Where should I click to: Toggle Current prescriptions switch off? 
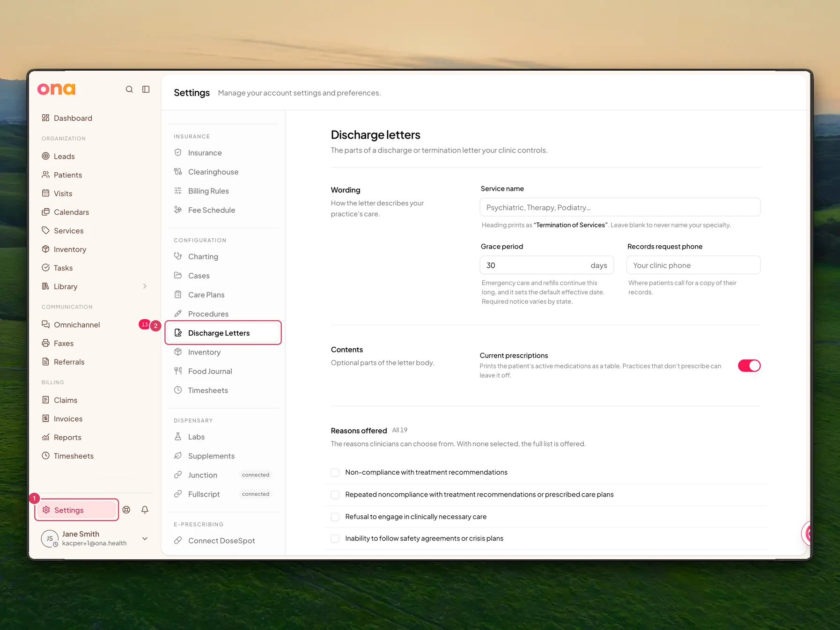[x=749, y=366]
